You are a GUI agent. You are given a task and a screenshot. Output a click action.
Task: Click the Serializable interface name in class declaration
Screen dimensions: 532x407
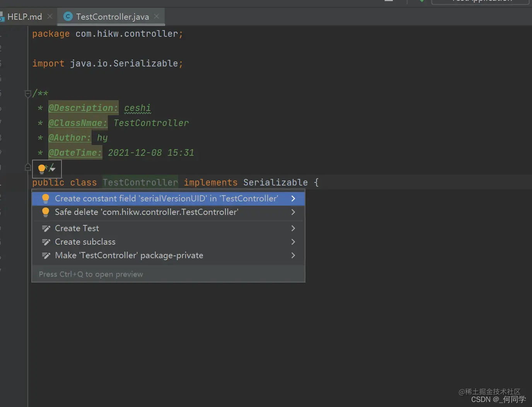click(276, 182)
